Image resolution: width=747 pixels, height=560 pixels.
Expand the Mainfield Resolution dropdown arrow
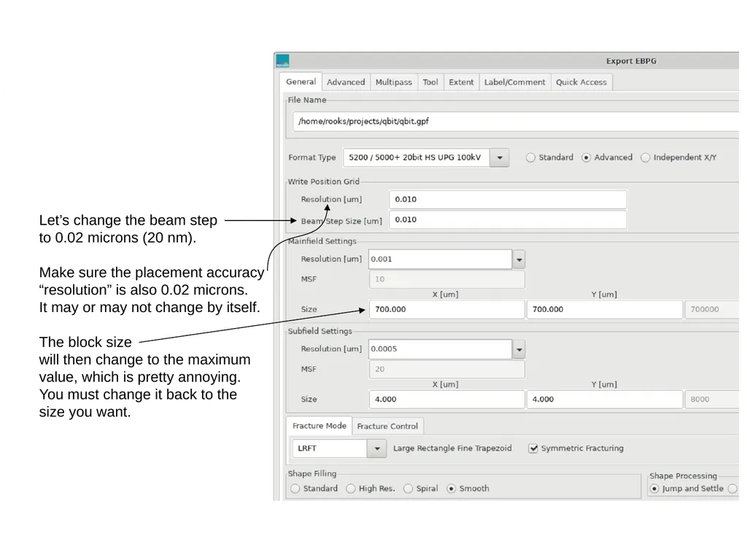point(519,260)
